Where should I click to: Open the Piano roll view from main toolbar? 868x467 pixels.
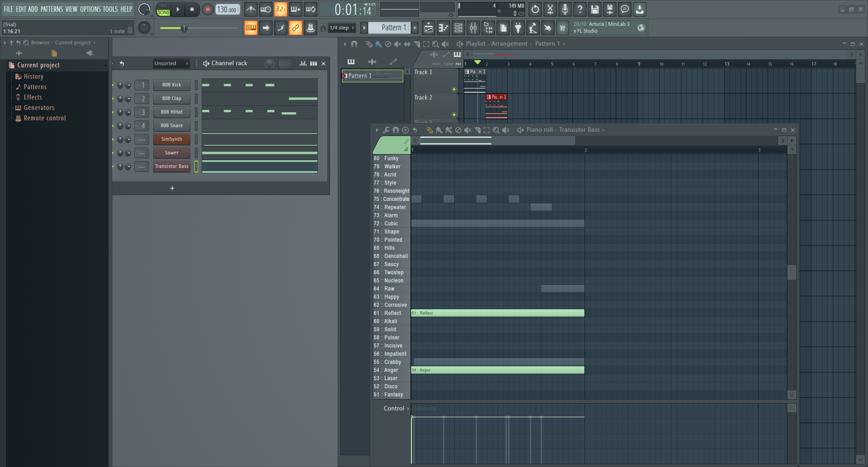point(443,28)
